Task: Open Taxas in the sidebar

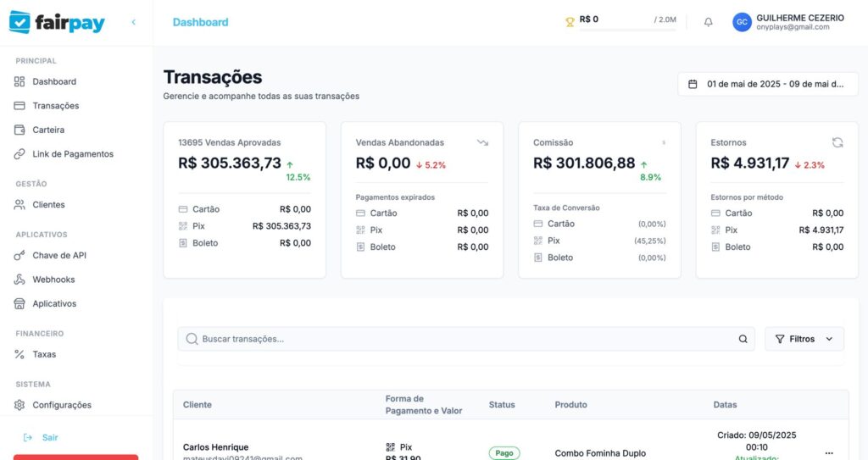Action: click(x=44, y=354)
